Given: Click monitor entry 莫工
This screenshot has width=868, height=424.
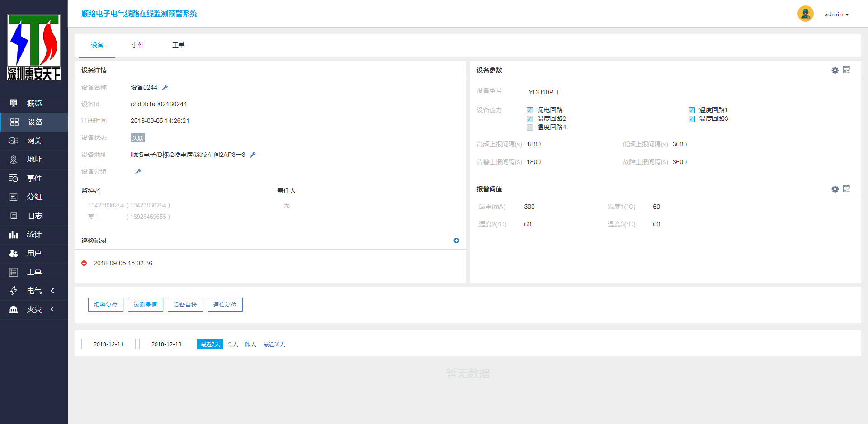Looking at the screenshot, I should pyautogui.click(x=129, y=217).
